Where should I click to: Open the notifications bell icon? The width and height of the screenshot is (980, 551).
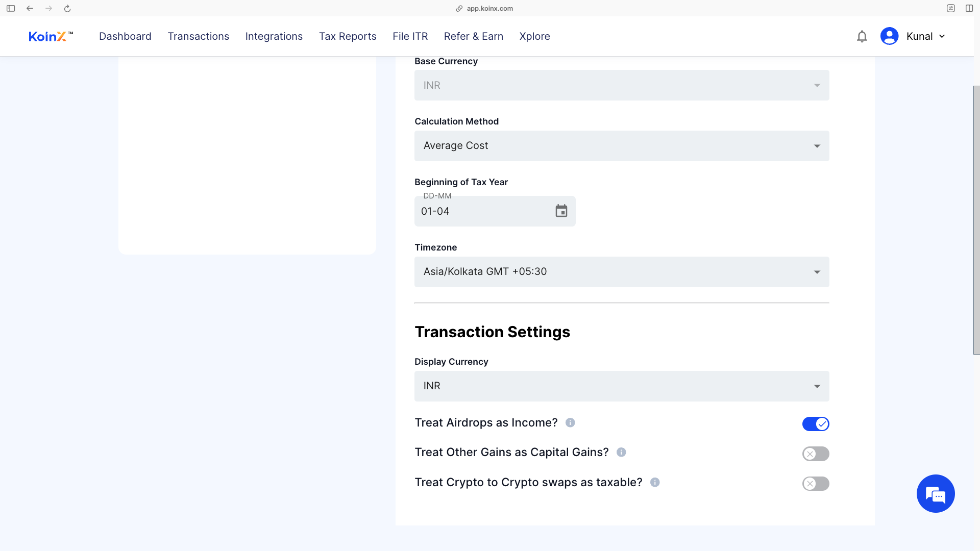tap(863, 36)
